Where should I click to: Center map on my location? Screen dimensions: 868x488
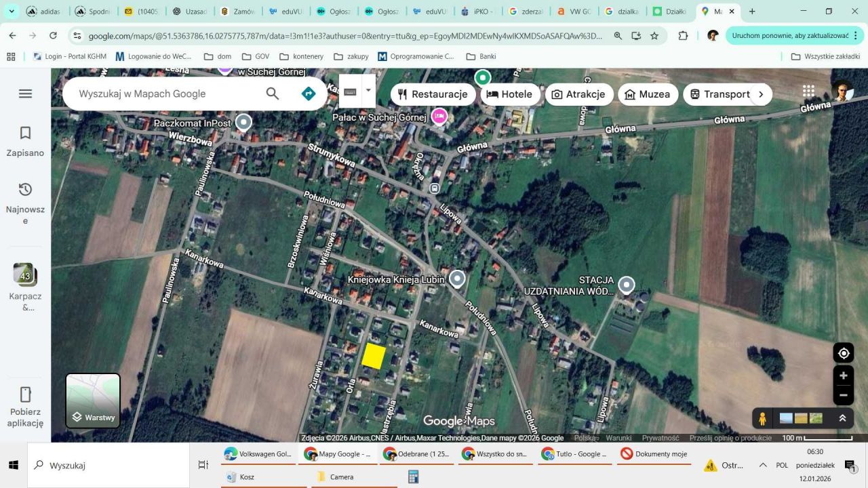[x=843, y=352]
